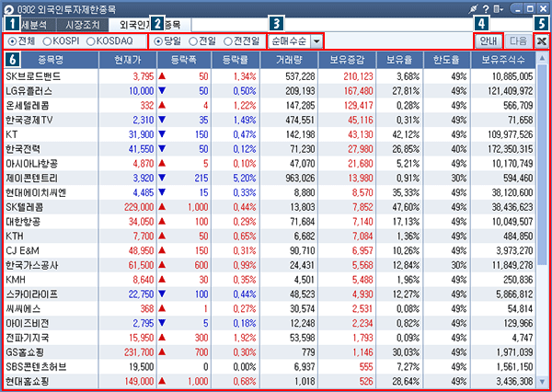Select the 한국경제TV stock name
This screenshot has height=392, width=552.
(29, 121)
